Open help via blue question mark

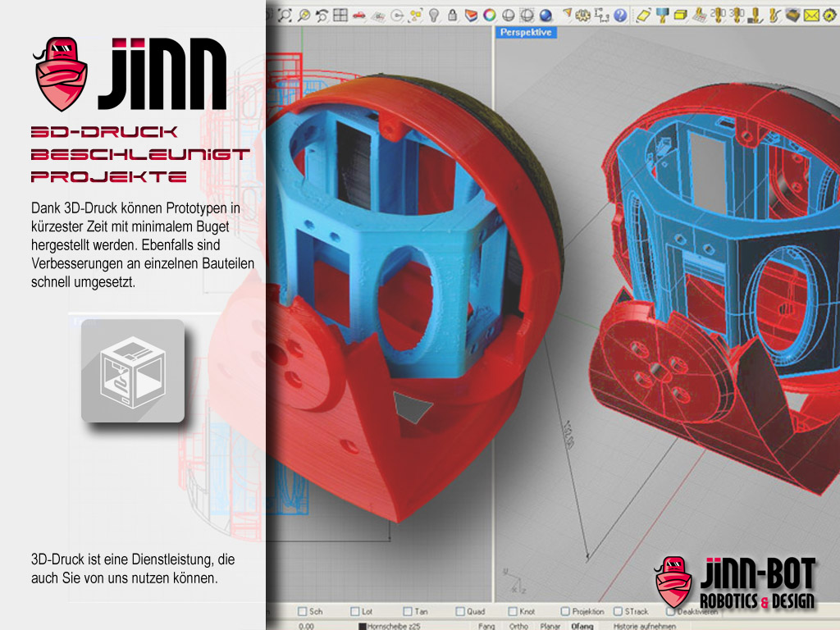click(x=620, y=15)
